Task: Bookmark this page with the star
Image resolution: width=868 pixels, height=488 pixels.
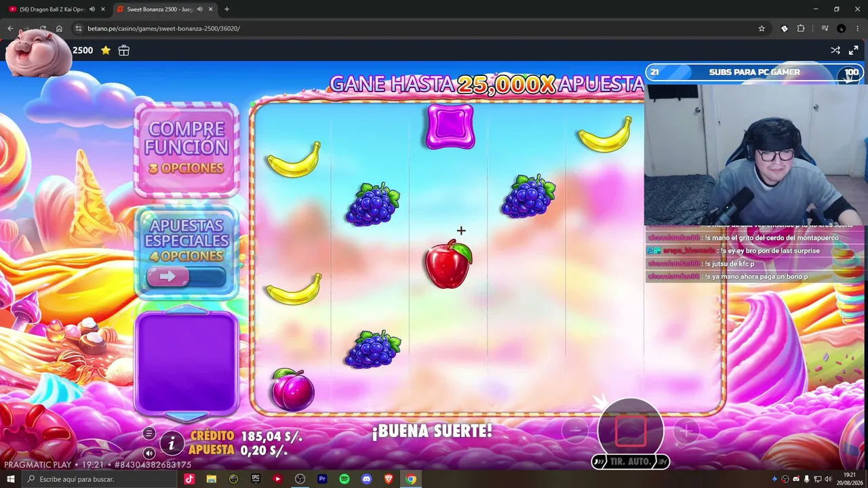Action: (762, 28)
